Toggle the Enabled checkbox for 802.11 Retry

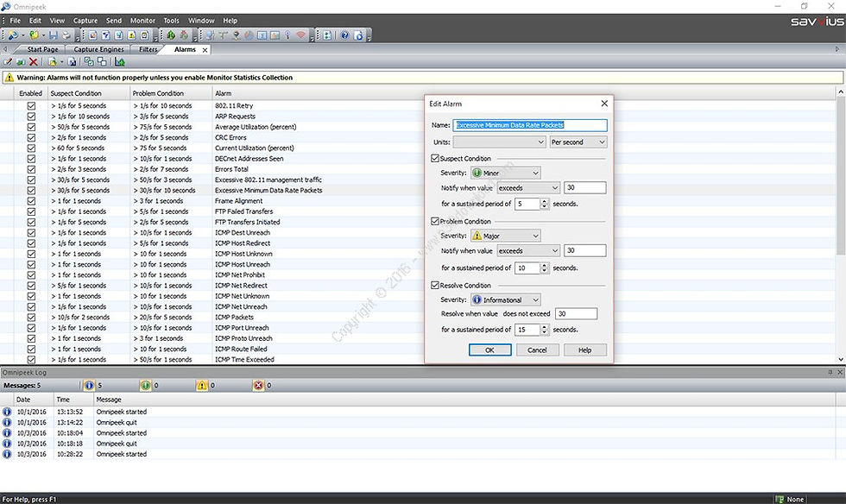31,106
